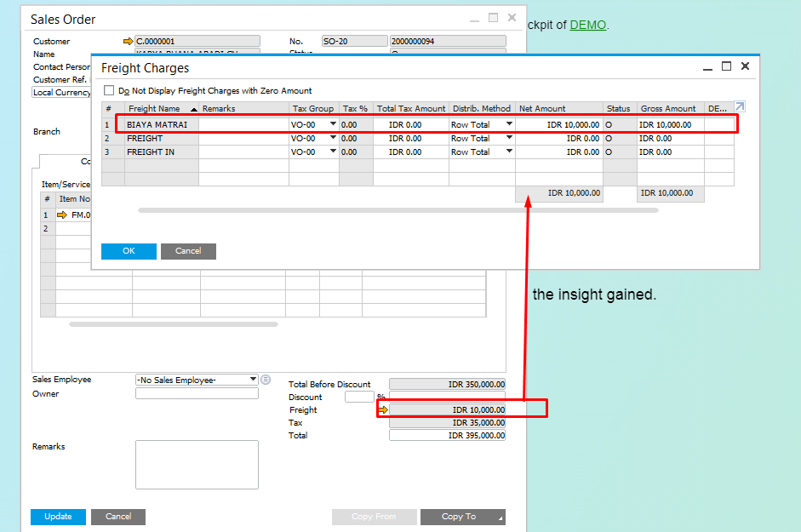
Task: Click the Gross Amount column header
Action: click(670, 108)
